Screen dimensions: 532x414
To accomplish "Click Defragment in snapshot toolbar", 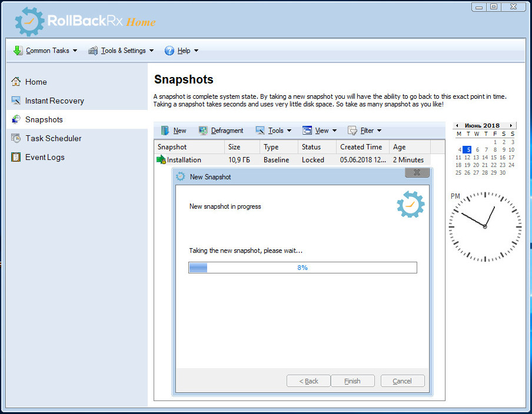I will pyautogui.click(x=221, y=131).
